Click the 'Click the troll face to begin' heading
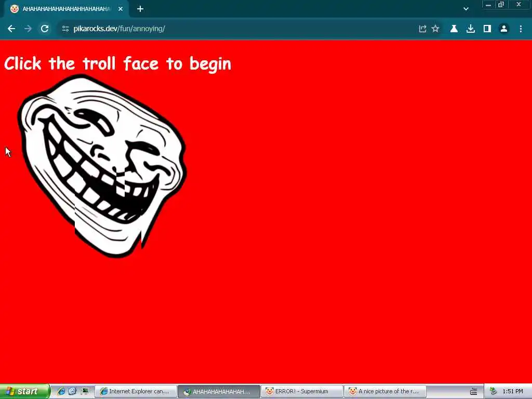532x399 pixels. (x=118, y=64)
